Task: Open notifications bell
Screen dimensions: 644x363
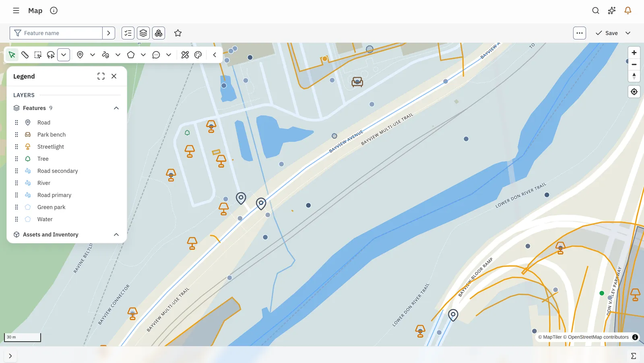Action: click(x=628, y=10)
